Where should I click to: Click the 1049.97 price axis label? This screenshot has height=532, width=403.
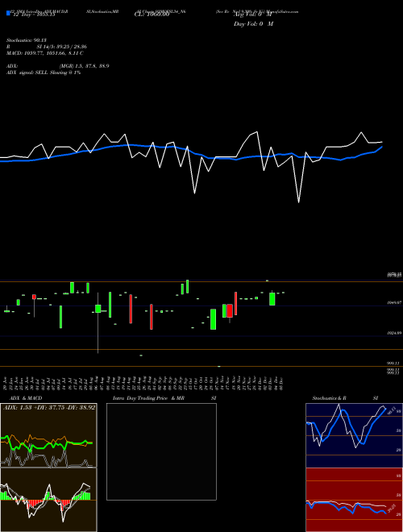(394, 302)
